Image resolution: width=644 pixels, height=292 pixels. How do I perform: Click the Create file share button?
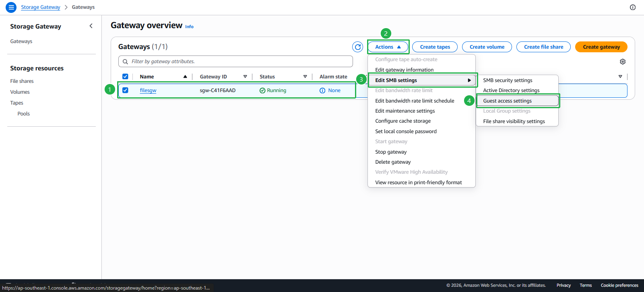pyautogui.click(x=543, y=47)
